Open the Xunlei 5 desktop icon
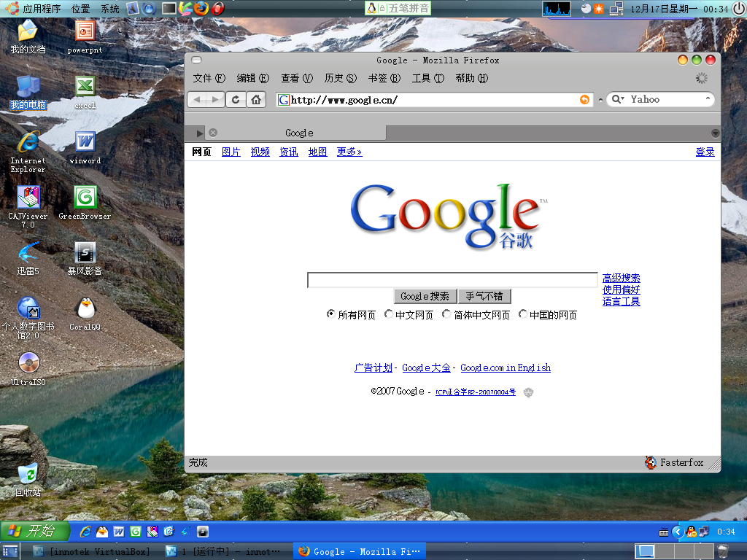747x560 pixels. tap(28, 258)
